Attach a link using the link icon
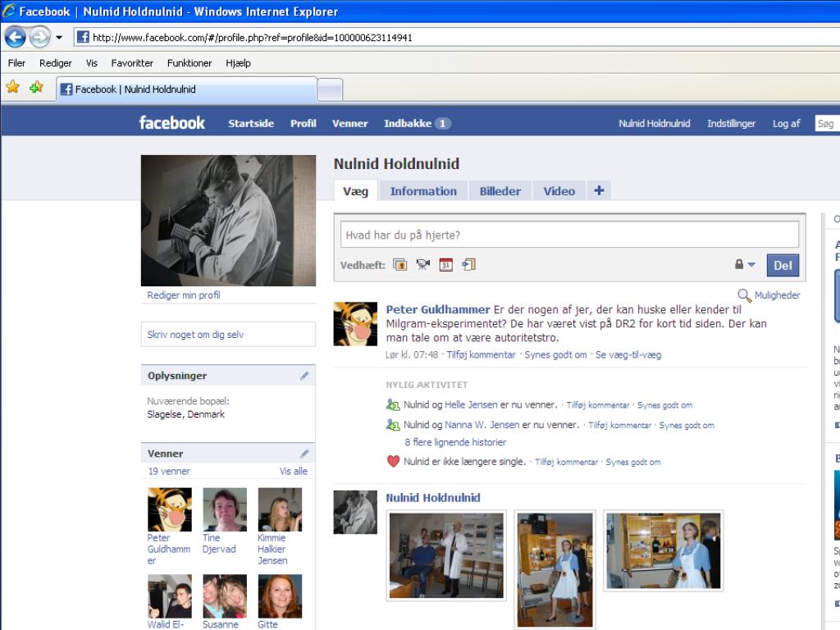Viewport: 840px width, 630px height. coord(468,265)
